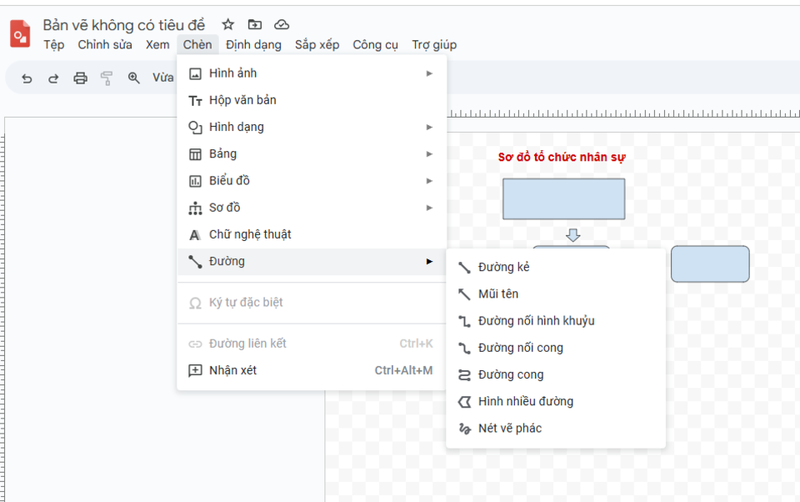Check the cloud save status icon
The width and height of the screenshot is (800, 502).
282,24
